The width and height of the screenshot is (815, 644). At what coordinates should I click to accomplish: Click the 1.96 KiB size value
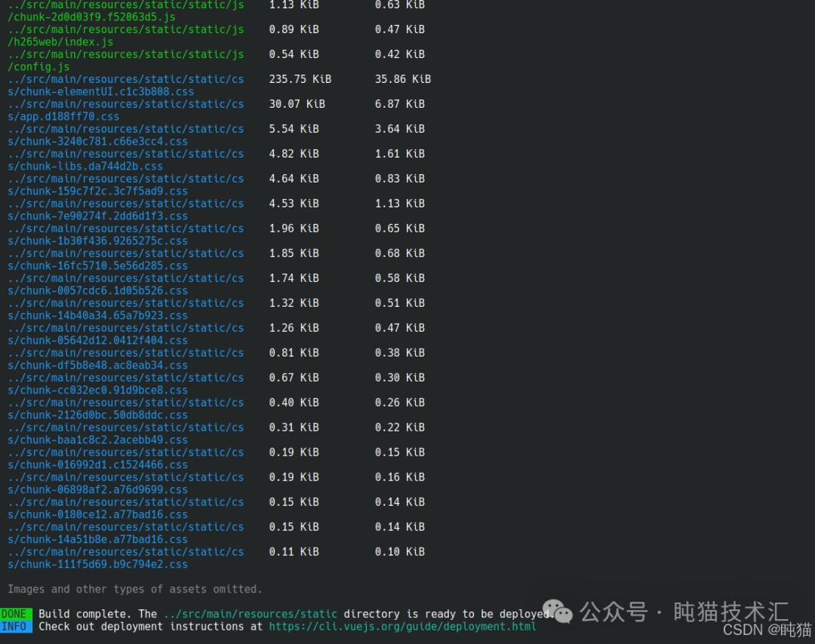coord(294,228)
